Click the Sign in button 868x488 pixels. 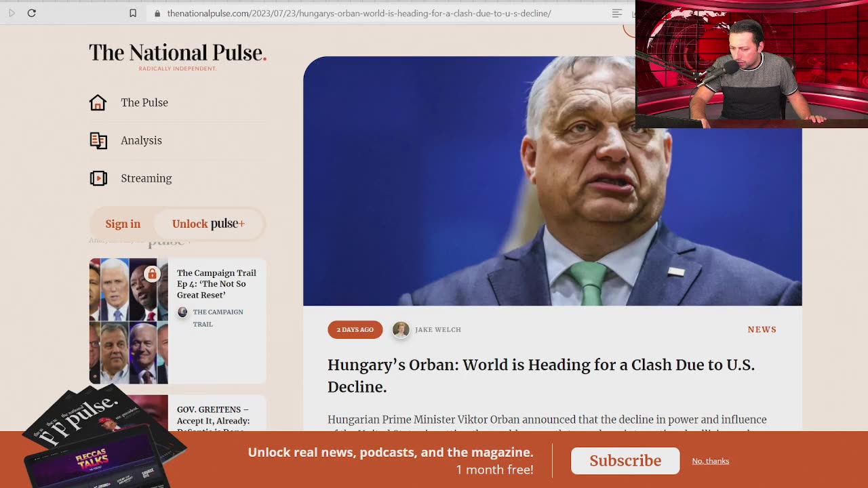click(x=123, y=224)
